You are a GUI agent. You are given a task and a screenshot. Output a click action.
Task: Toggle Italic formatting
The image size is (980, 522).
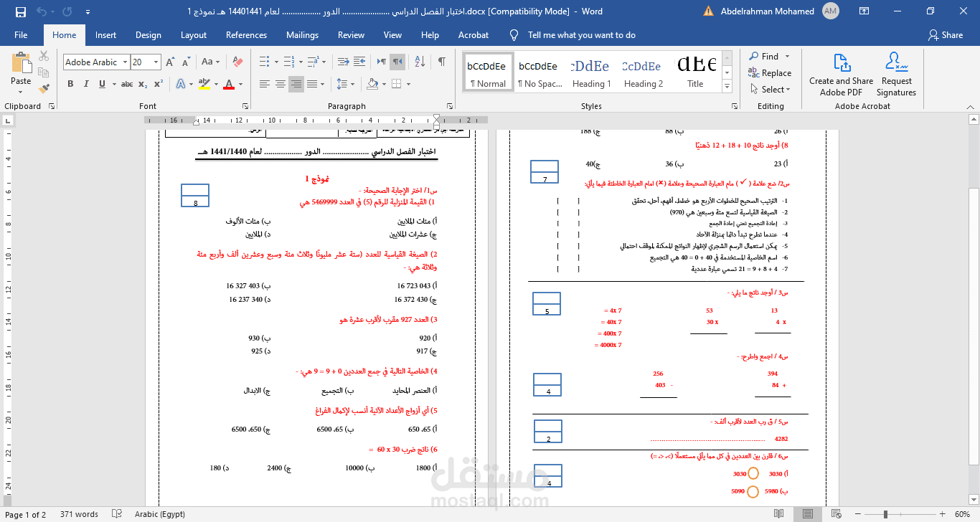pos(87,84)
